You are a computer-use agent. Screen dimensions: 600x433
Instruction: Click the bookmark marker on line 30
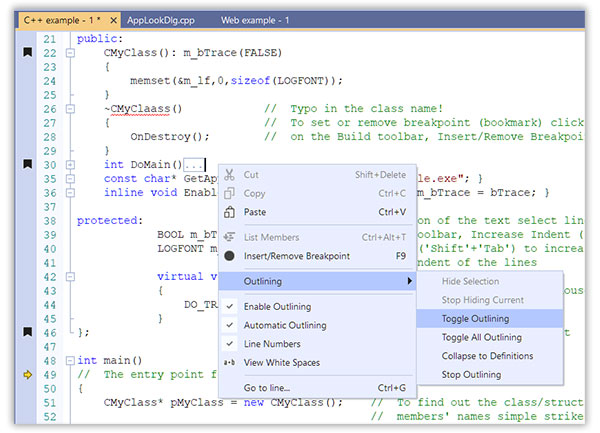coord(28,164)
